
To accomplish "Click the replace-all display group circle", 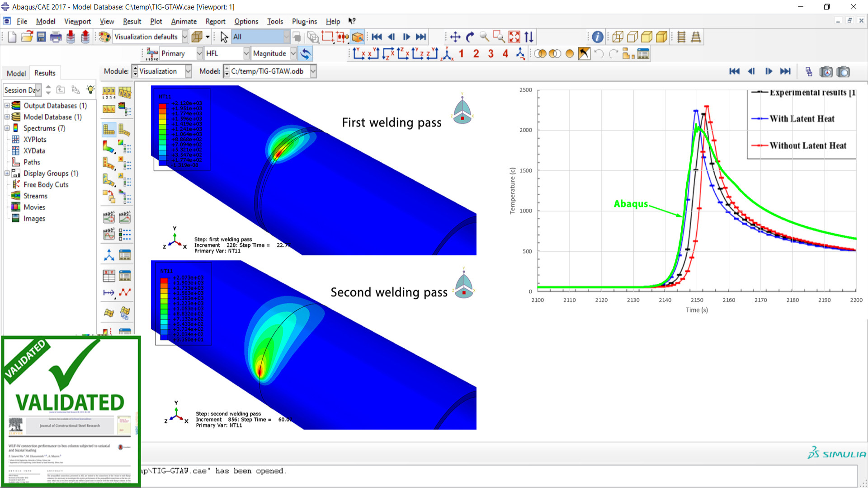I will point(570,54).
